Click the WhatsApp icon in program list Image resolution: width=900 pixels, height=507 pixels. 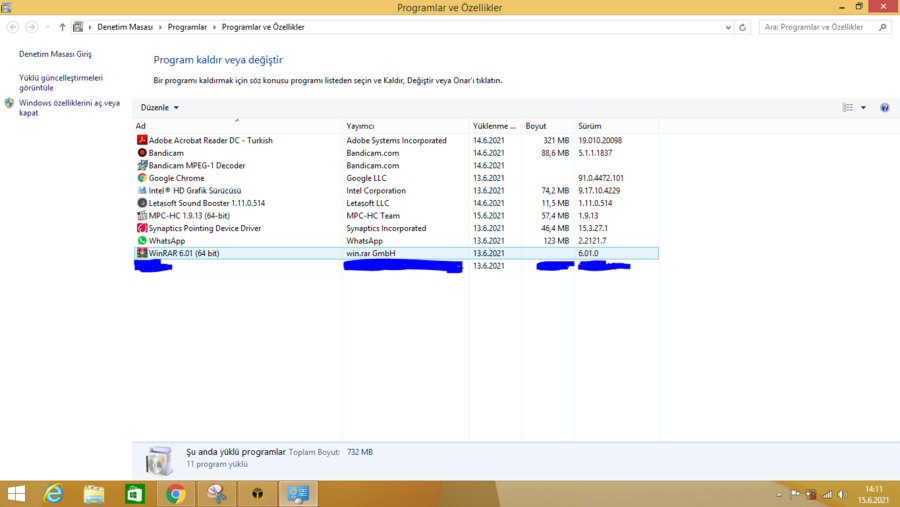(142, 241)
